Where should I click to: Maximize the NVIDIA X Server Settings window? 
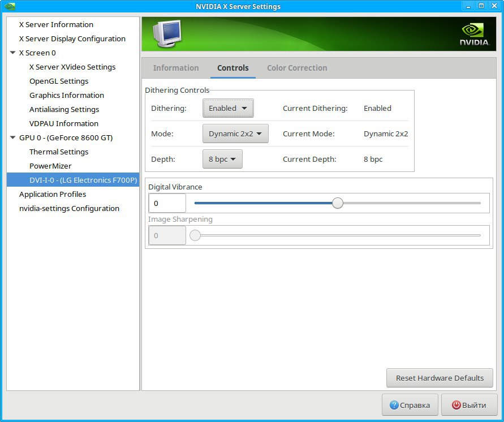click(481, 6)
